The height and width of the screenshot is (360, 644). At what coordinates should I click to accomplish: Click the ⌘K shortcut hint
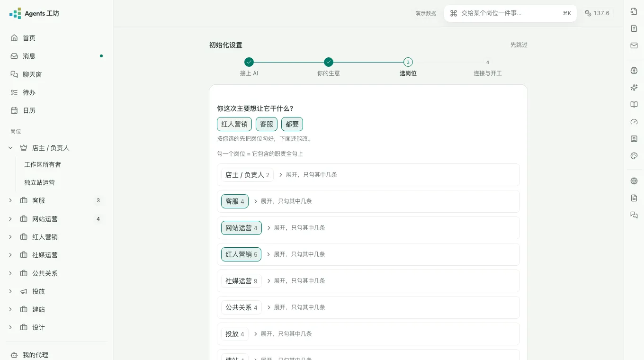coord(567,13)
